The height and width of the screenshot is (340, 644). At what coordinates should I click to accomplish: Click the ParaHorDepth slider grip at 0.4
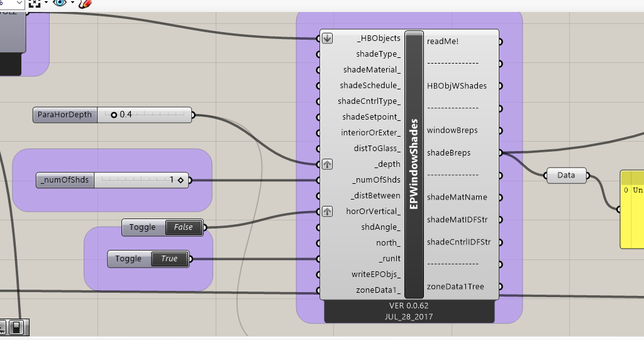pyautogui.click(x=114, y=115)
